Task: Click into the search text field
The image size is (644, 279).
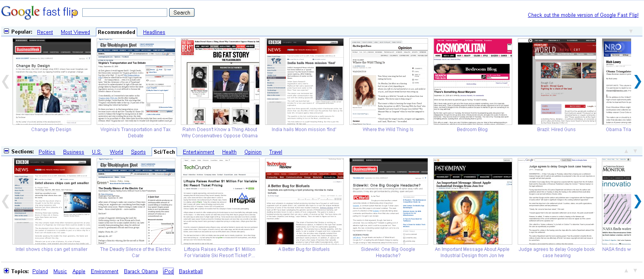Action: 125,13
